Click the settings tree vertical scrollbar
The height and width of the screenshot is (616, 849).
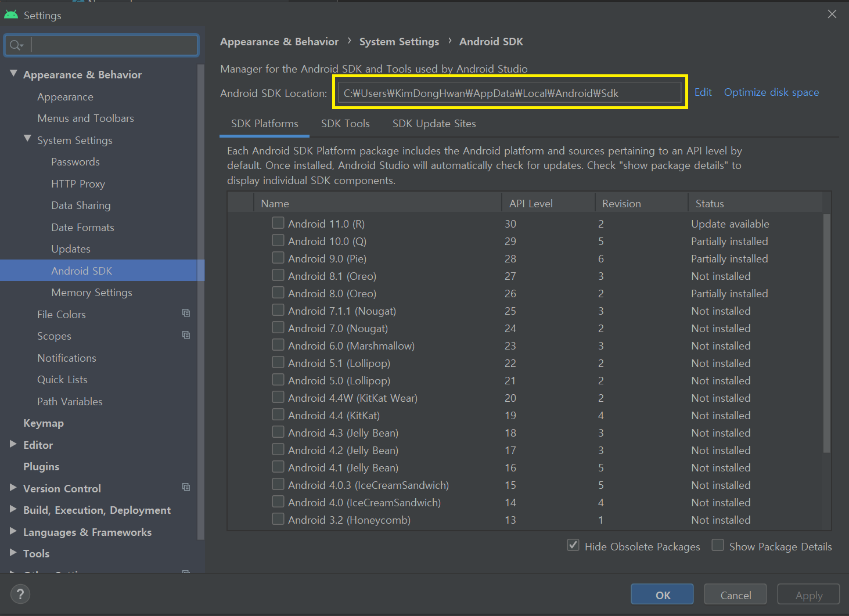(201, 302)
